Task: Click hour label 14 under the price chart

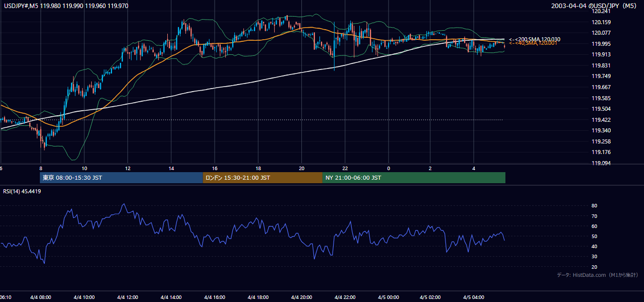Action: click(x=171, y=168)
